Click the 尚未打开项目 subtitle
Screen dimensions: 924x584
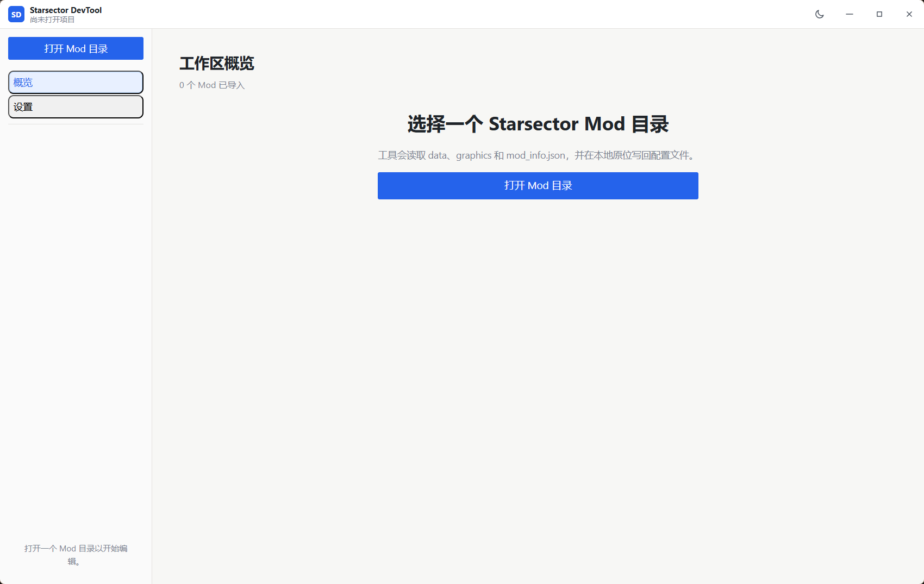52,20
